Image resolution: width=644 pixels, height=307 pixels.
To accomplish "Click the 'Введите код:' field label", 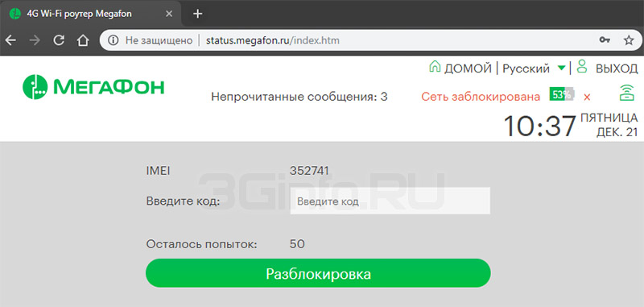I will (x=184, y=201).
